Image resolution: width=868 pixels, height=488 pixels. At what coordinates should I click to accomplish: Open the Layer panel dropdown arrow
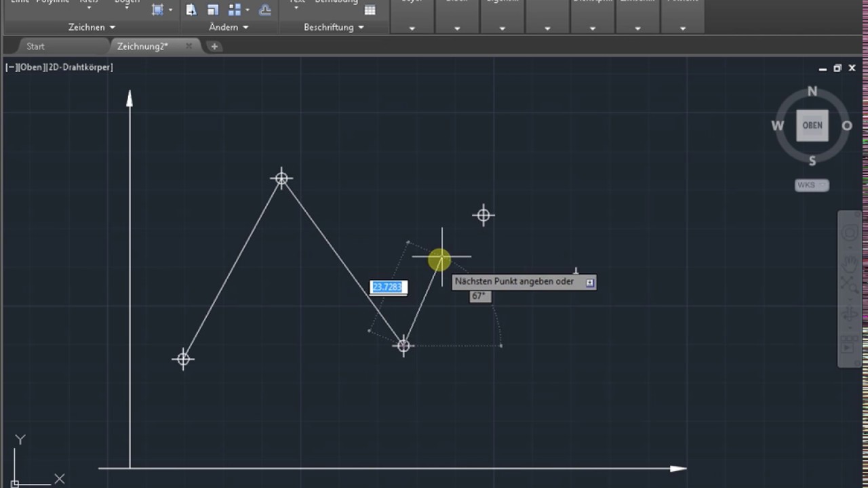pyautogui.click(x=412, y=28)
